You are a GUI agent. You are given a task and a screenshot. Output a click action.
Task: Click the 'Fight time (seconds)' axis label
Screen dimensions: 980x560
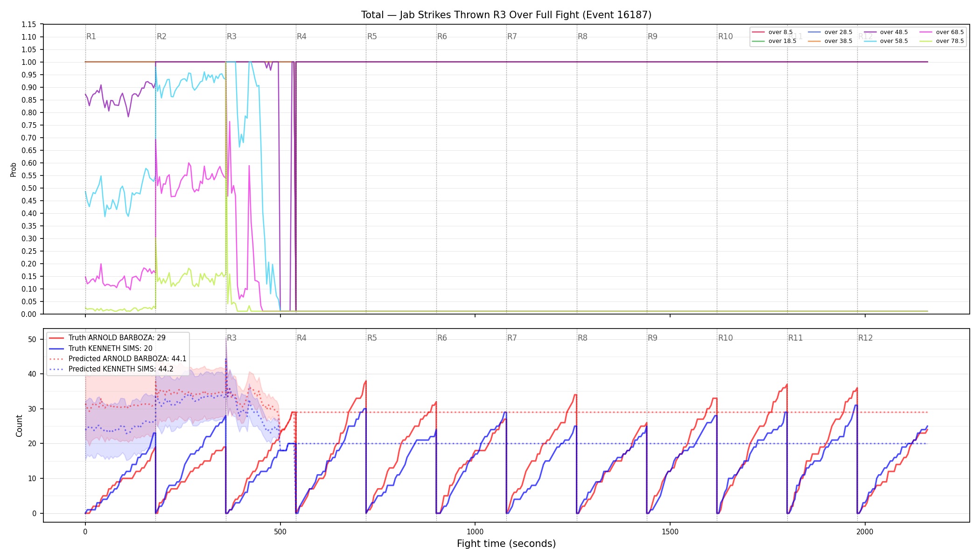506,544
